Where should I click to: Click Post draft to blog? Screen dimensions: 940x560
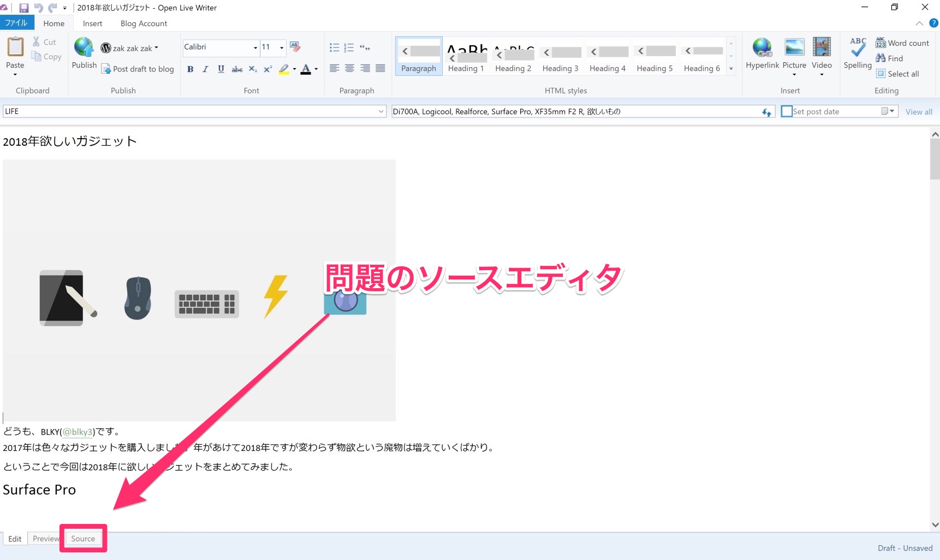pyautogui.click(x=138, y=69)
